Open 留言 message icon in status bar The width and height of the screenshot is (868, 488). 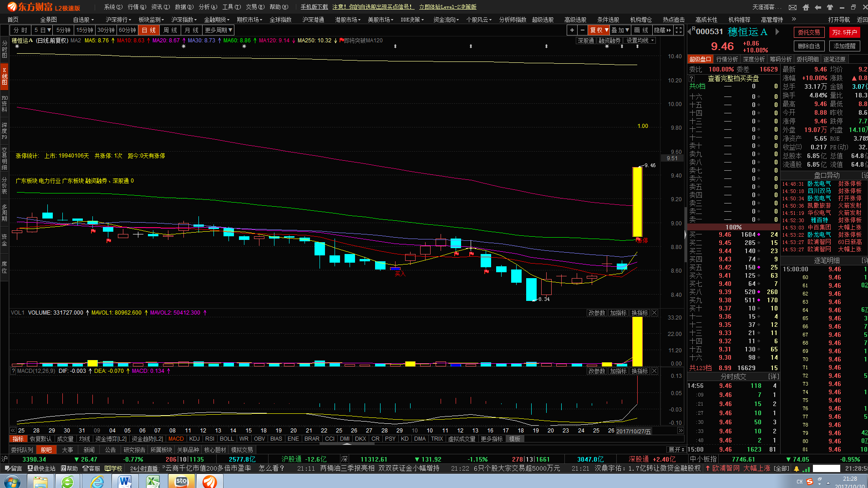(13, 468)
